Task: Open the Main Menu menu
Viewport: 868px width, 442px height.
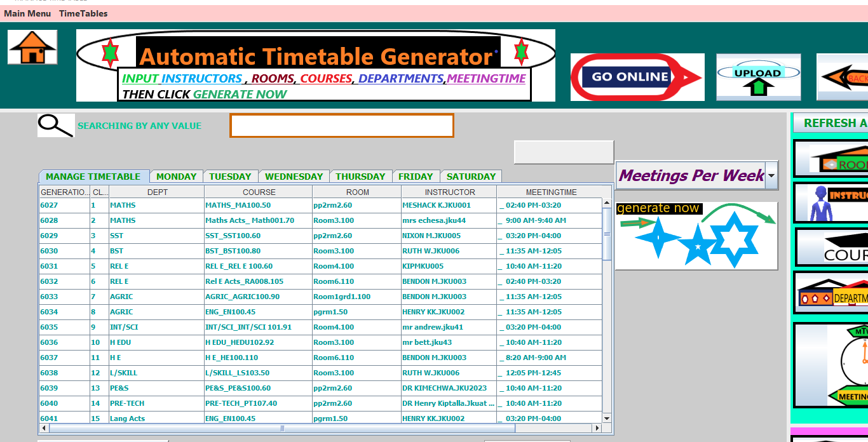Action: click(x=27, y=13)
